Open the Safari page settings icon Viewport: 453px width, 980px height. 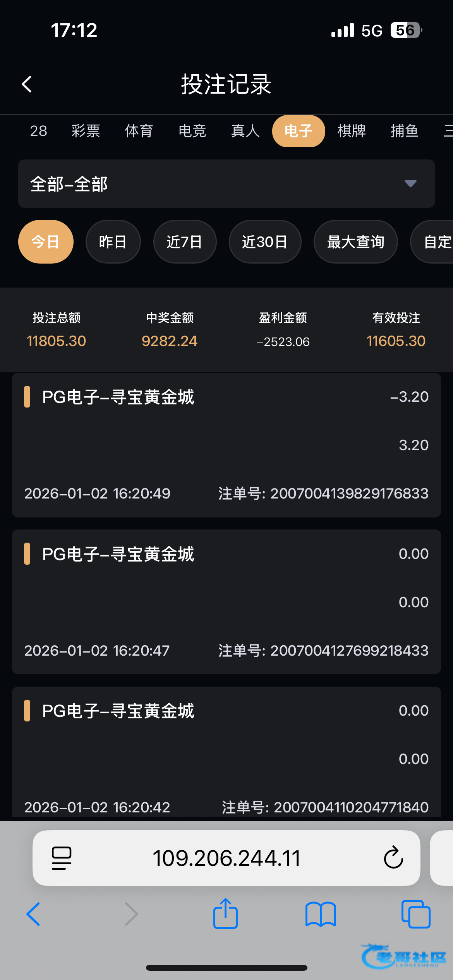coord(62,858)
